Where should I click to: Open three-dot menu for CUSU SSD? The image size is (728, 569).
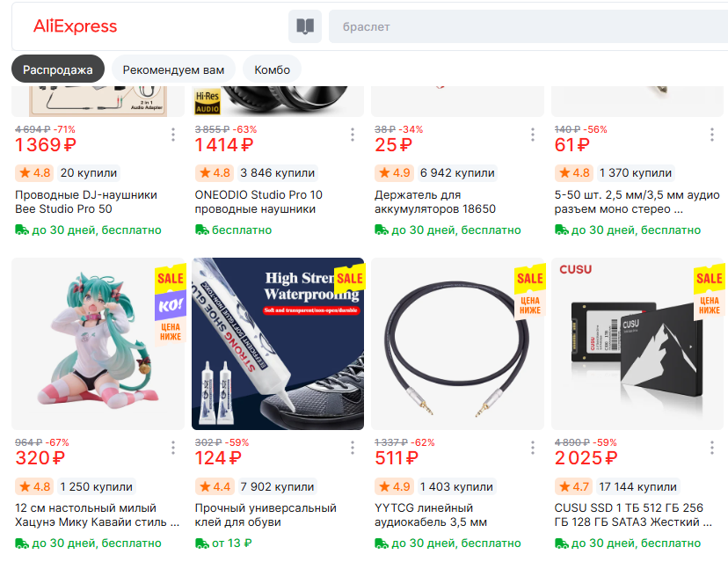point(712,448)
